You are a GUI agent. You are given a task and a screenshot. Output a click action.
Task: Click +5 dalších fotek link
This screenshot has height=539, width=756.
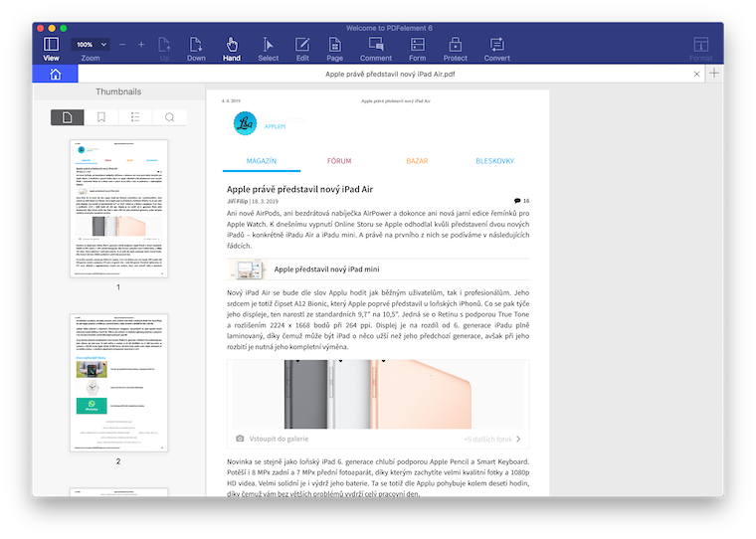click(488, 440)
